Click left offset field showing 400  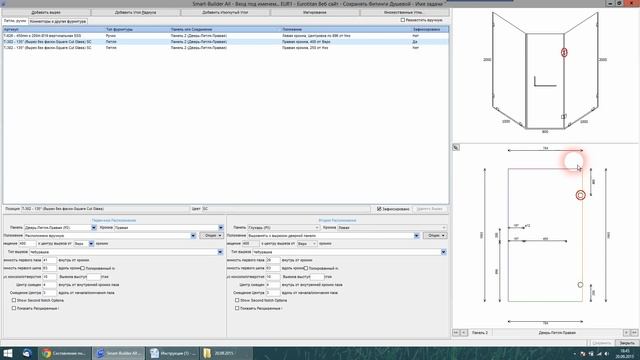(27, 244)
